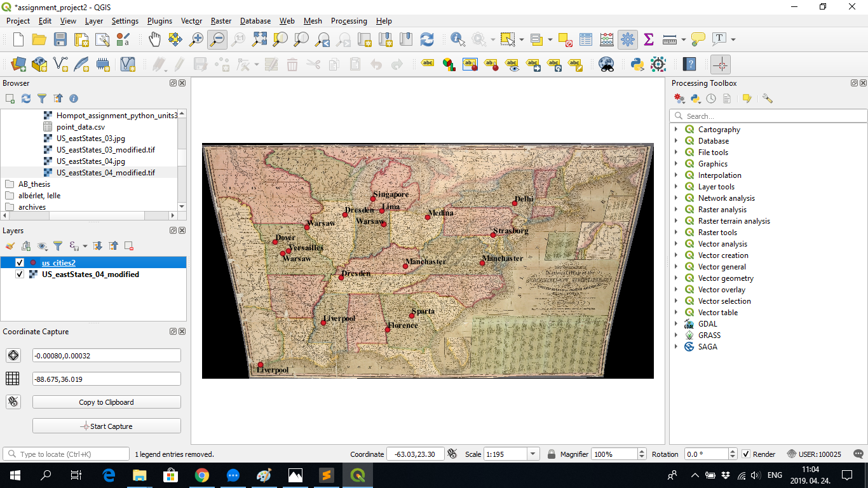Viewport: 868px width, 488px height.
Task: Select the Identify Features tool
Action: click(458, 39)
